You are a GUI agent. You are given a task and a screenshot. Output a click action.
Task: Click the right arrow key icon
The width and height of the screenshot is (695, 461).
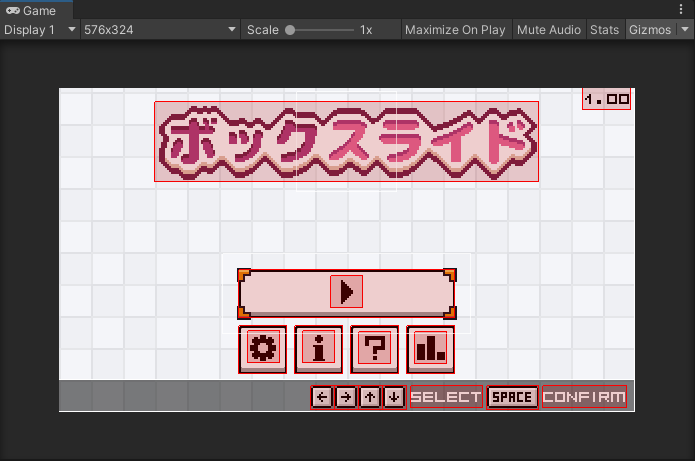tap(346, 397)
